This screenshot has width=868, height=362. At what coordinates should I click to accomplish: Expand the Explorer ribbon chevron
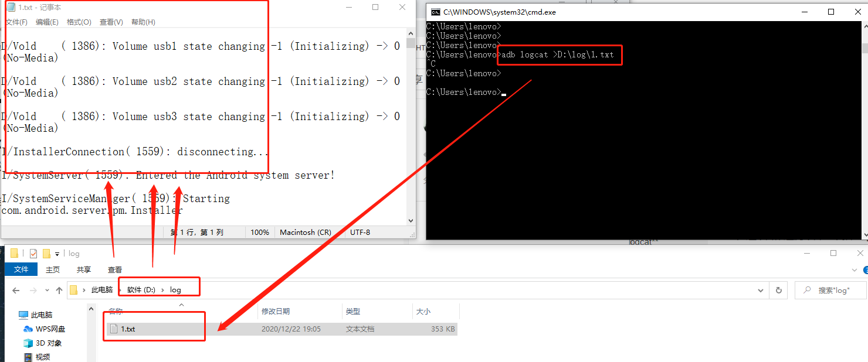856,269
